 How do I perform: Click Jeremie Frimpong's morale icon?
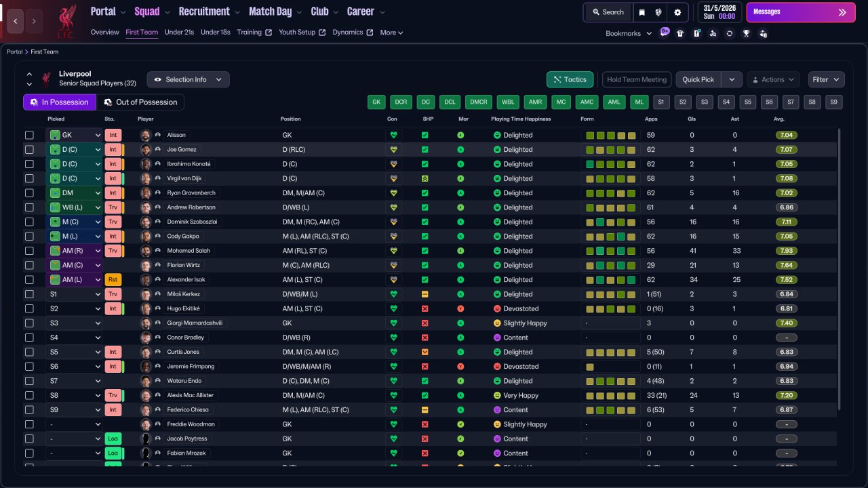(x=460, y=367)
